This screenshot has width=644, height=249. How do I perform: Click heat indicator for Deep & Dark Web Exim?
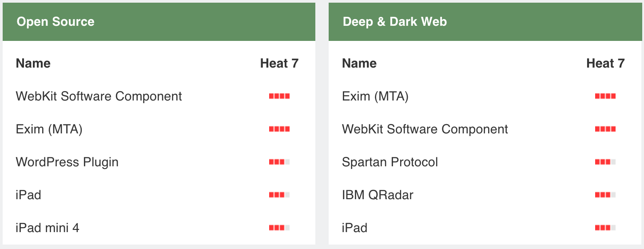[605, 96]
